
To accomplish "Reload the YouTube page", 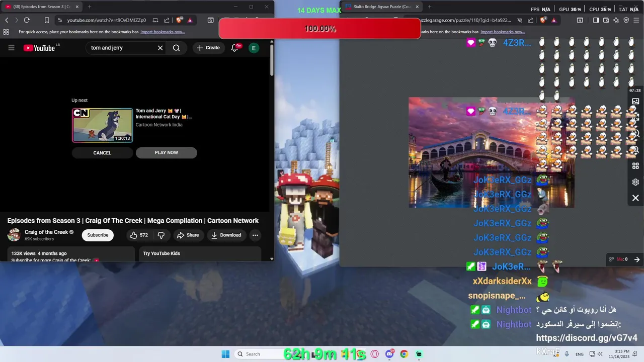I will click(x=27, y=20).
